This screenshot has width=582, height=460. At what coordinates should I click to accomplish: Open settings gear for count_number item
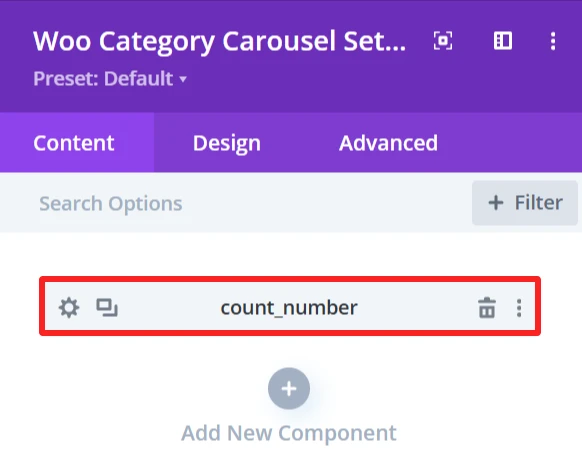[69, 308]
